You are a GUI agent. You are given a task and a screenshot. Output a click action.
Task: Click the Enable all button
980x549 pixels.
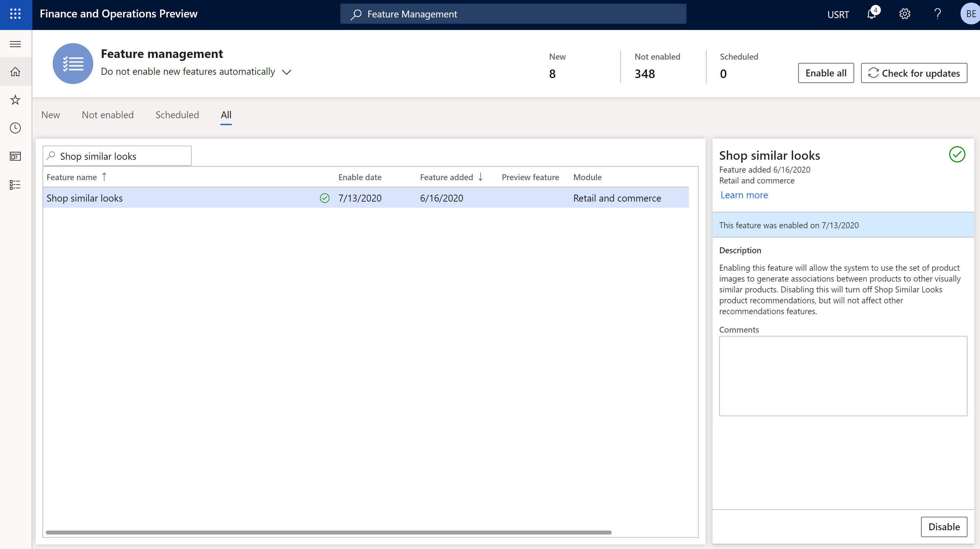[x=826, y=73]
